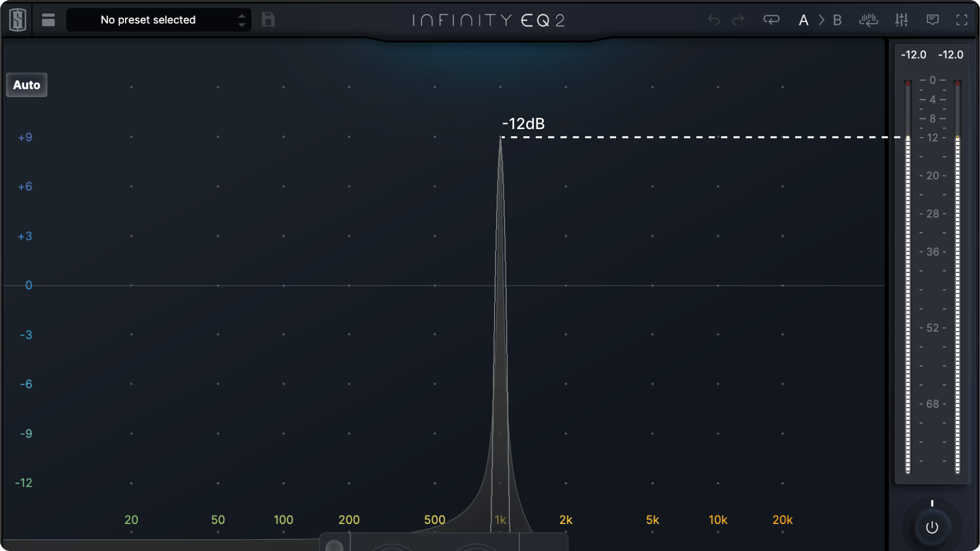The width and height of the screenshot is (980, 551).
Task: Switch from preset A to B
Action: tap(821, 20)
